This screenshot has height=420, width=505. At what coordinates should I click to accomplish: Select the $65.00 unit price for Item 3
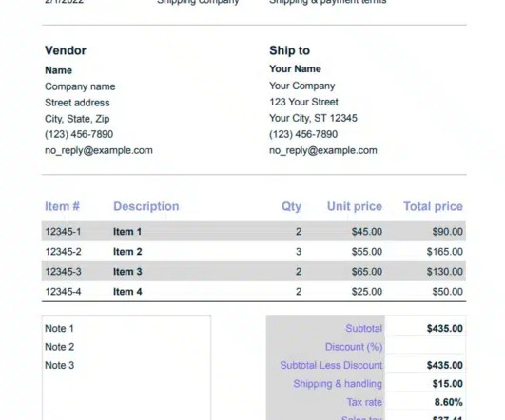[367, 272]
